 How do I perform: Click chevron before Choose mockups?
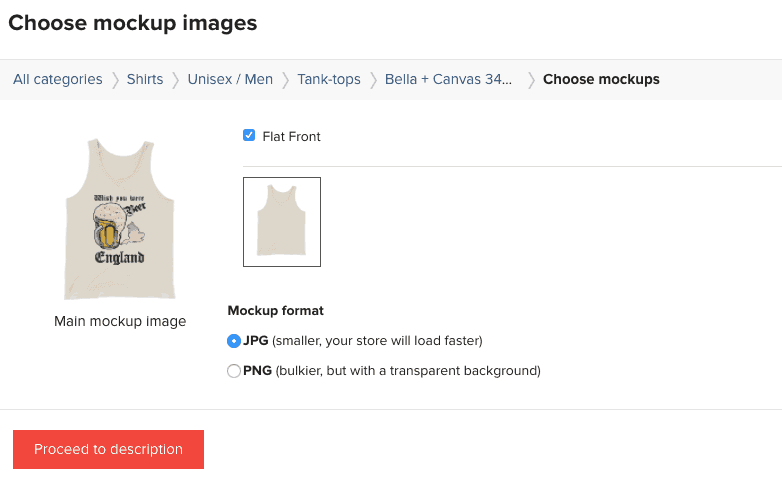pyautogui.click(x=531, y=80)
